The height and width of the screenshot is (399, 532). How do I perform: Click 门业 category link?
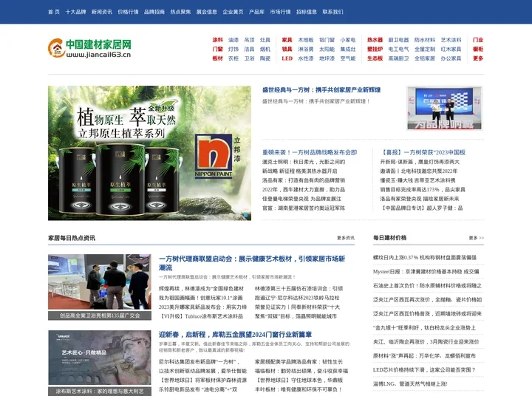478,40
